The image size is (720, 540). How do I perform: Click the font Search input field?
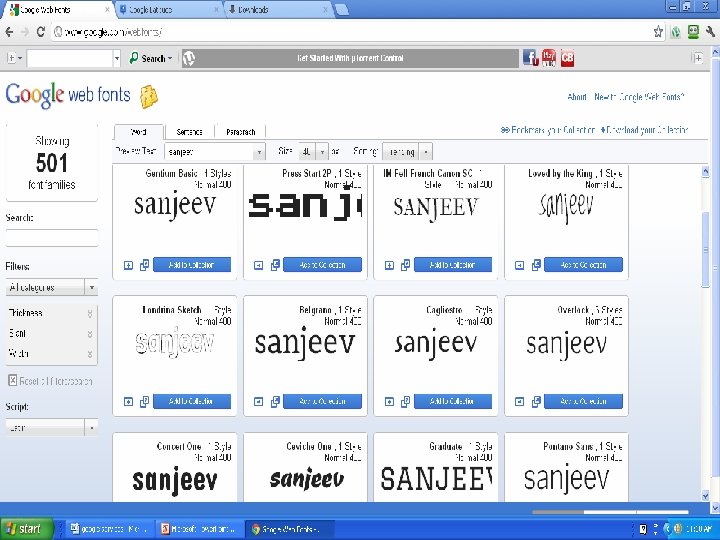(51, 238)
